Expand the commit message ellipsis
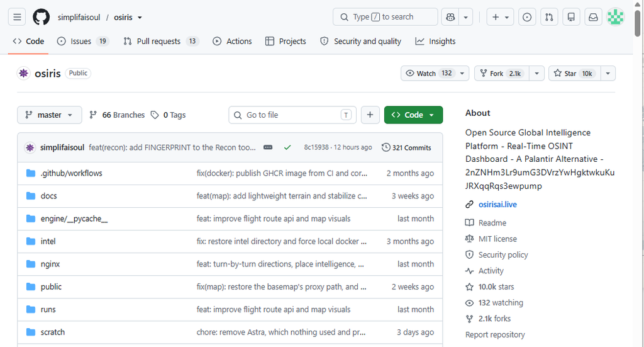Image resolution: width=644 pixels, height=347 pixels. point(268,147)
